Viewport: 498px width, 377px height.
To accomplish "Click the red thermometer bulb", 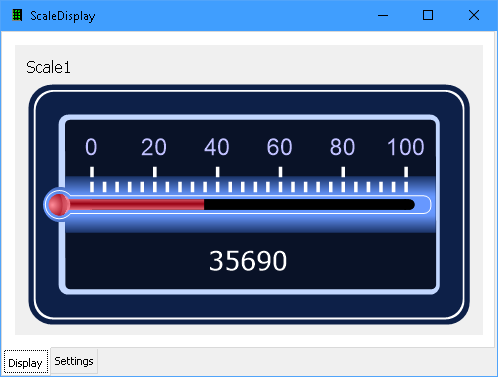I will pos(59,205).
